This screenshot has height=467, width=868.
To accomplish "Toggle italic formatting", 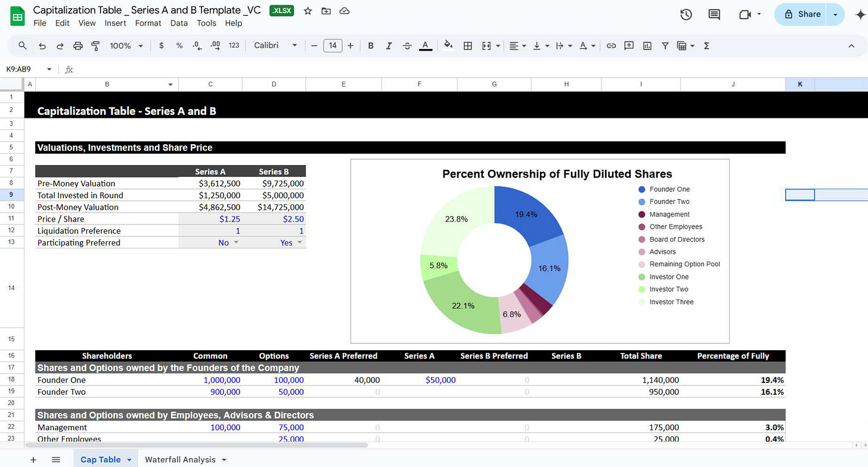I will click(388, 45).
